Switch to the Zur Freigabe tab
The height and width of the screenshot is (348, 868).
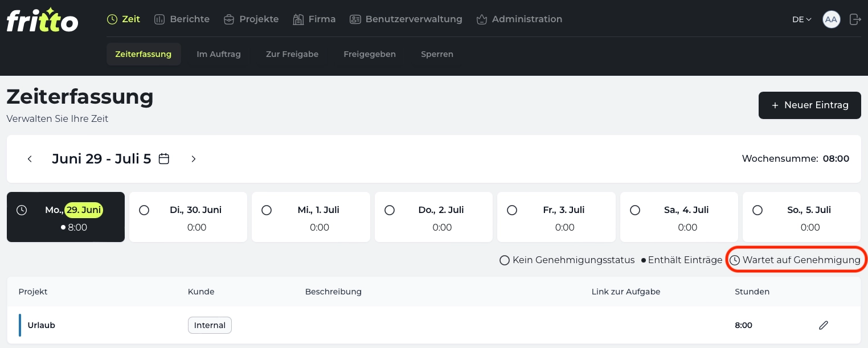click(x=292, y=54)
